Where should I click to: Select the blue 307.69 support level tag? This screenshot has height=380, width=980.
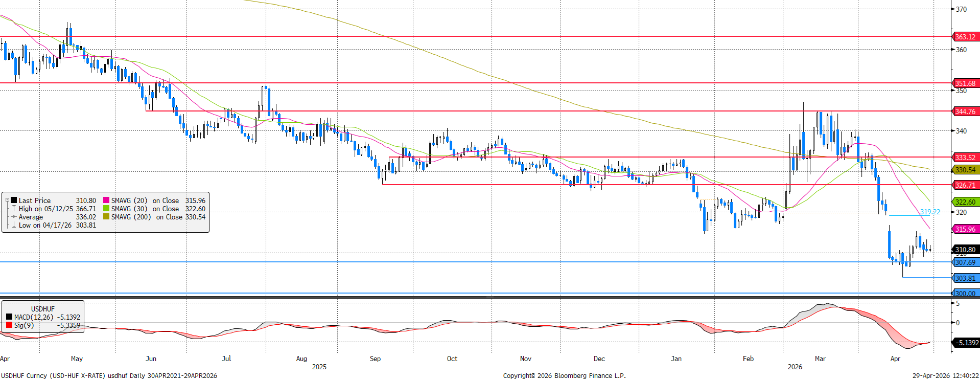click(965, 262)
